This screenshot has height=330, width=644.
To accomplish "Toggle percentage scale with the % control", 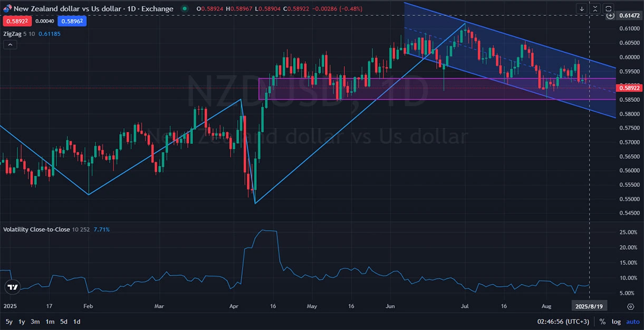I will point(602,321).
